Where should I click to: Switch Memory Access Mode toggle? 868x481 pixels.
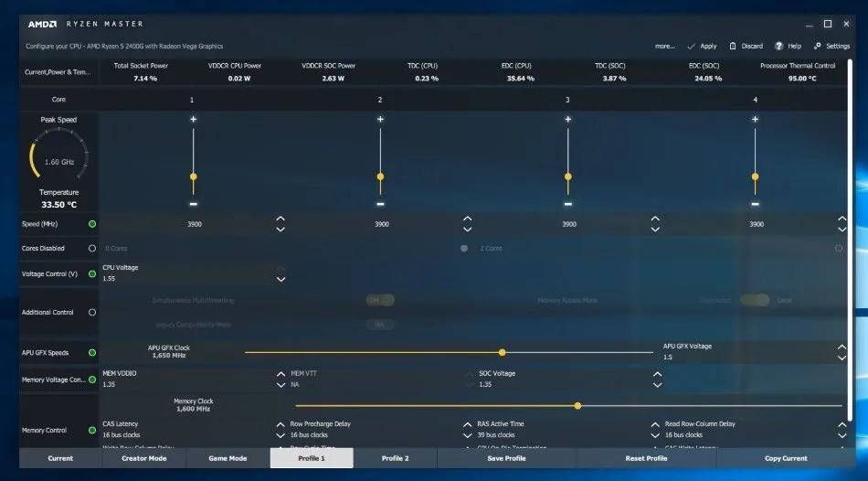tap(755, 300)
